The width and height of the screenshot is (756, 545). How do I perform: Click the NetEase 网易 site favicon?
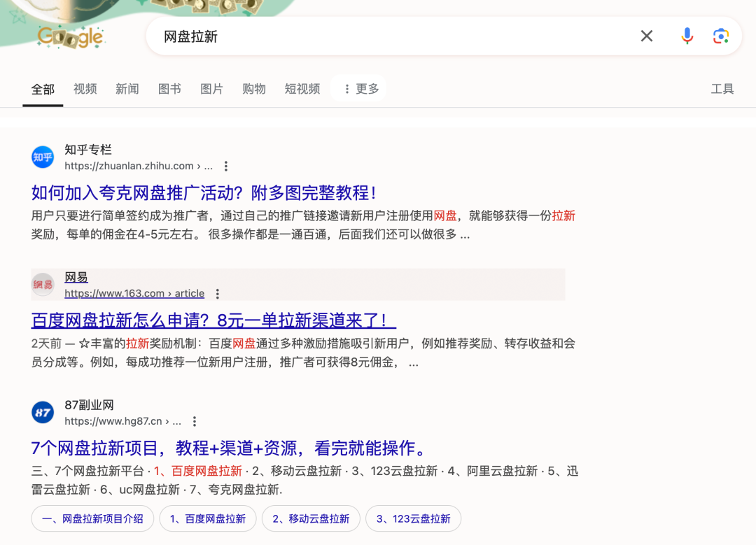click(43, 285)
